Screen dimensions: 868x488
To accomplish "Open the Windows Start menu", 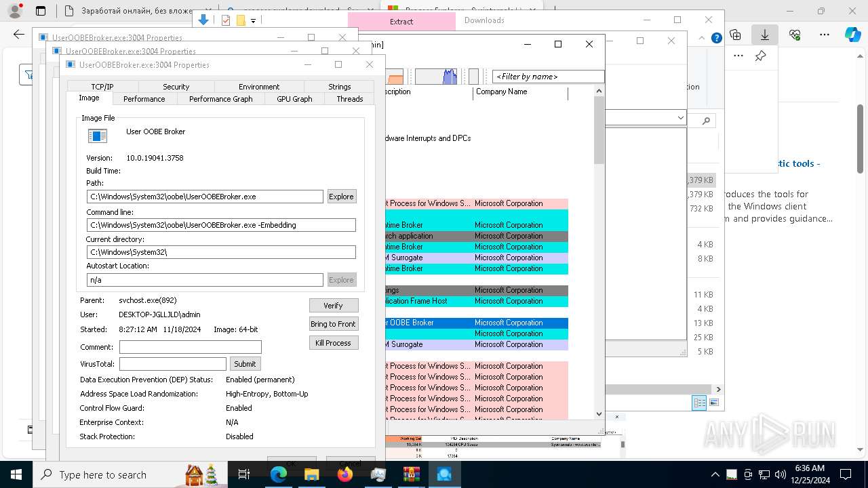I will tap(16, 474).
